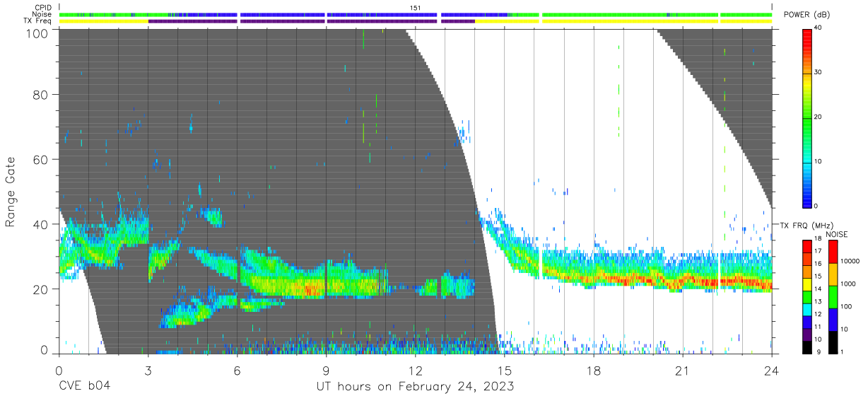Click the 20 tick on Range Gate axis
Image resolution: width=868 pixels, height=401 pixels.
tap(40, 289)
